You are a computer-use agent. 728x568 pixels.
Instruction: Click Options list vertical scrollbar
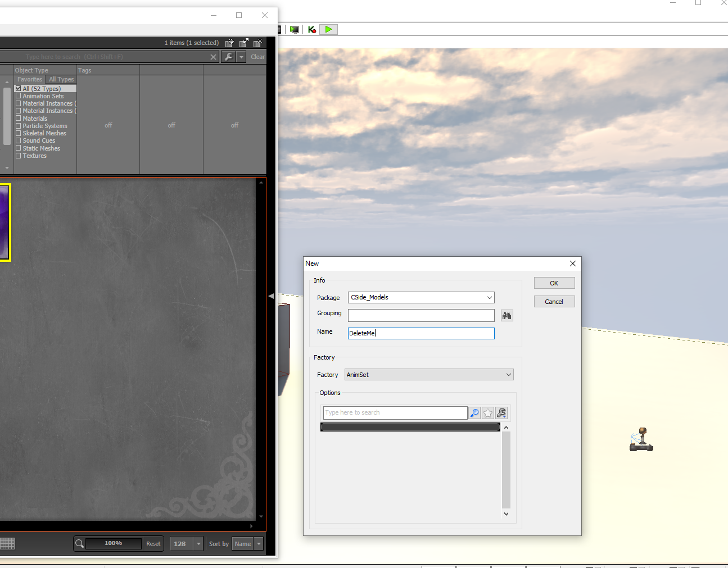[x=506, y=470]
